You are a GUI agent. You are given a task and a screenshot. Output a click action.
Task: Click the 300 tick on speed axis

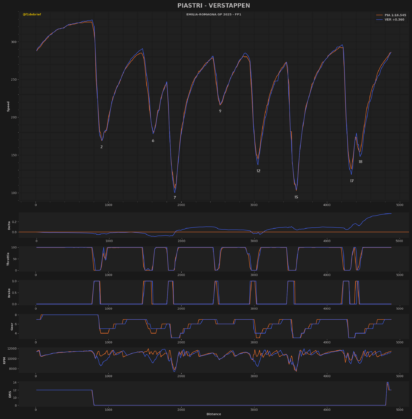[14, 42]
